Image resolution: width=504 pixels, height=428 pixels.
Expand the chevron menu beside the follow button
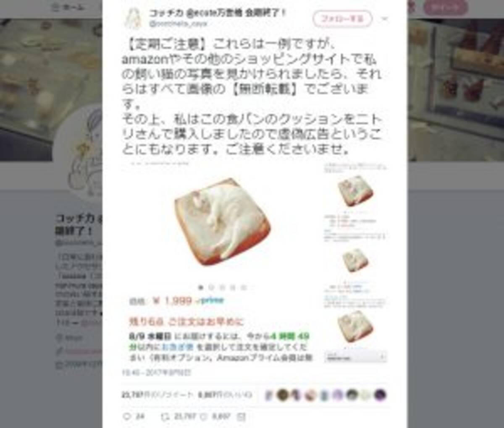tap(385, 19)
